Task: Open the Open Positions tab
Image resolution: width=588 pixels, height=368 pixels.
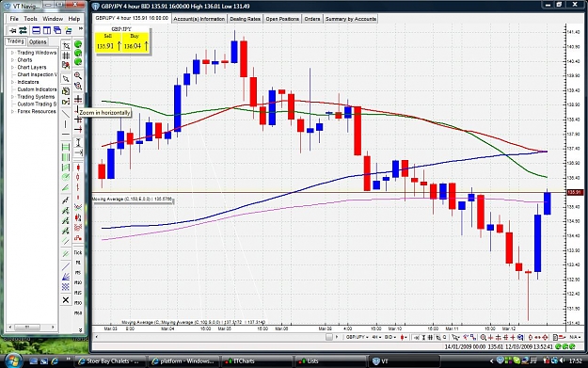Action: pos(282,19)
